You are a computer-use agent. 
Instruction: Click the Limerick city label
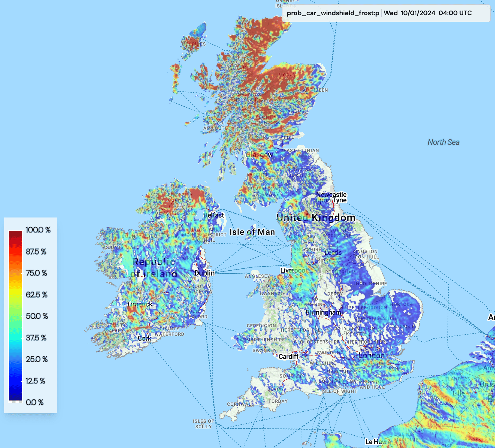click(x=140, y=304)
